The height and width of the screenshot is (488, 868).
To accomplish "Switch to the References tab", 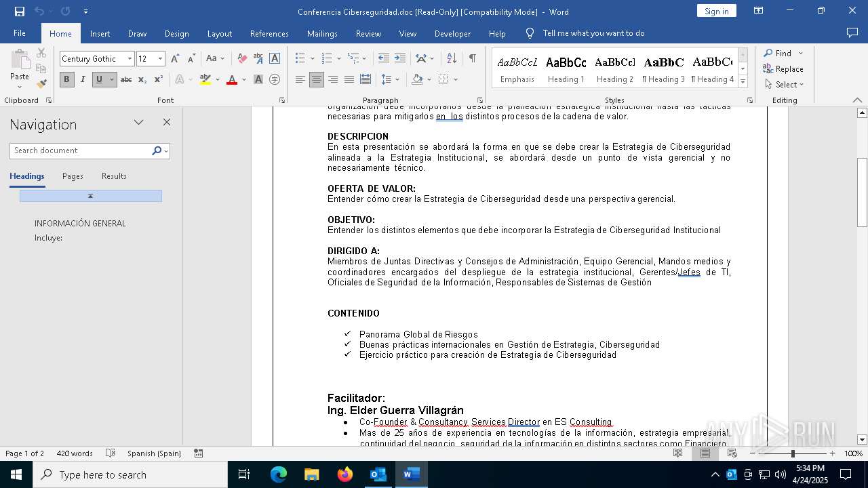I will point(269,33).
